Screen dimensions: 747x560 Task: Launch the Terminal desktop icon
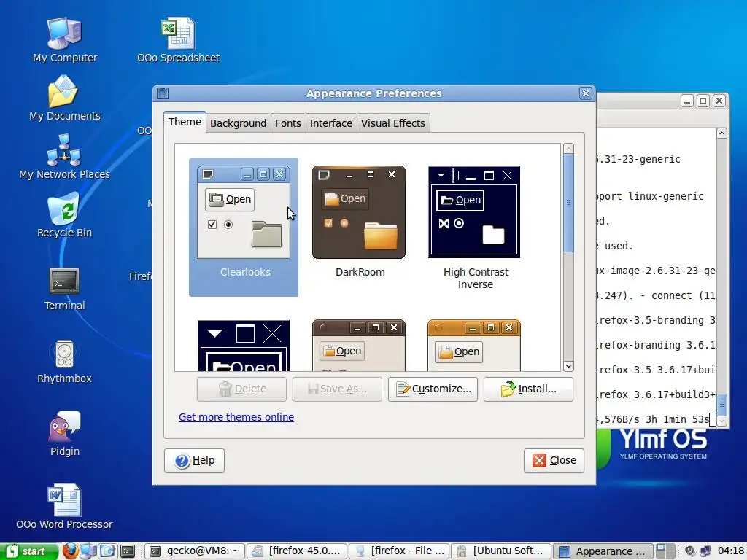point(64,289)
